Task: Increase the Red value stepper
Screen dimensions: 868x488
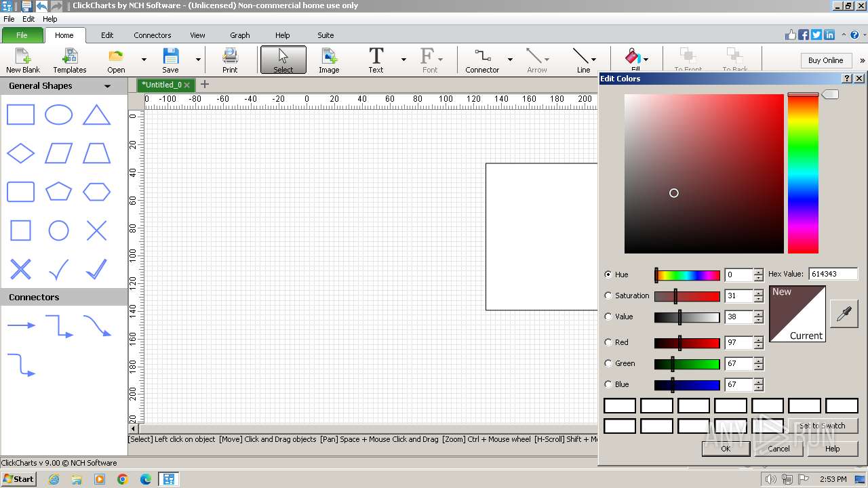Action: tap(758, 339)
